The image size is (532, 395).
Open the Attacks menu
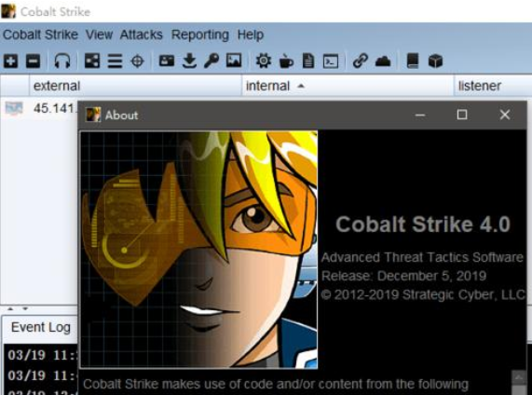(141, 34)
